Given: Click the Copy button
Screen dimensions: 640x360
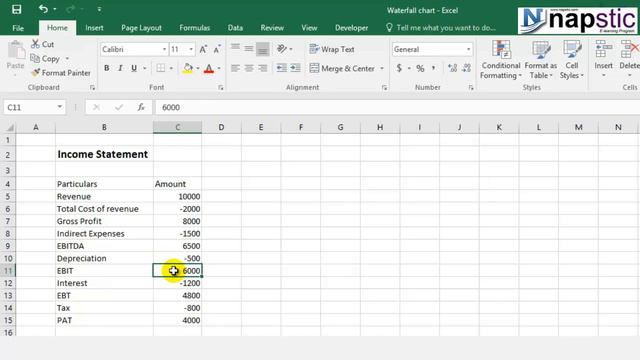Looking at the screenshot, I should 46,59.
